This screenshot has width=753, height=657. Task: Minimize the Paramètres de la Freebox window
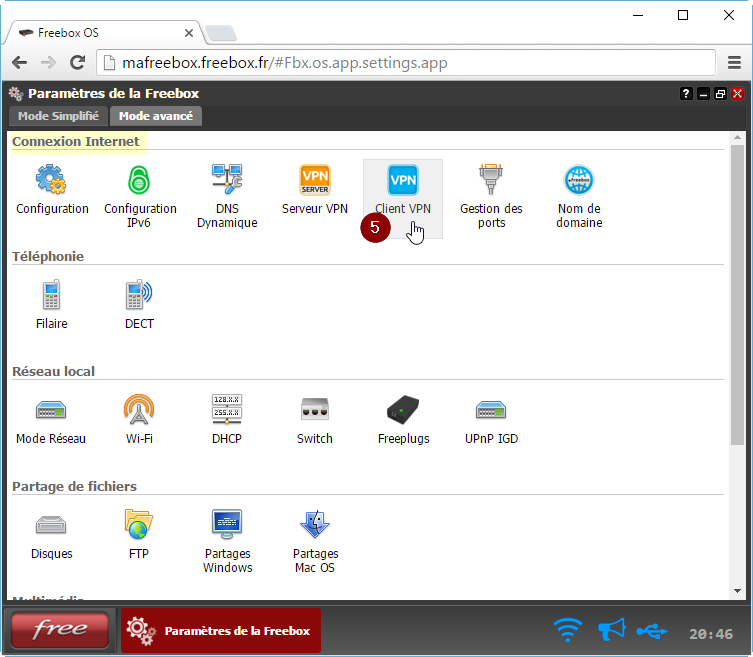click(x=704, y=94)
